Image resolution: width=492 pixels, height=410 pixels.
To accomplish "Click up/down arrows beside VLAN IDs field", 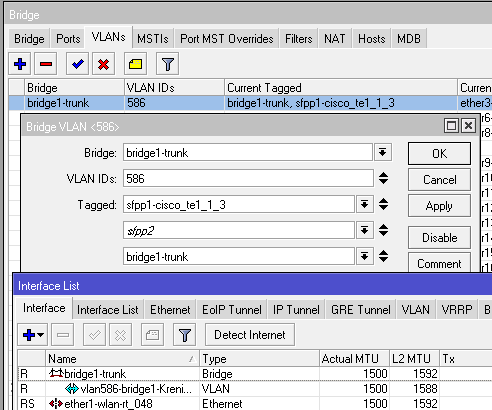I will (383, 178).
